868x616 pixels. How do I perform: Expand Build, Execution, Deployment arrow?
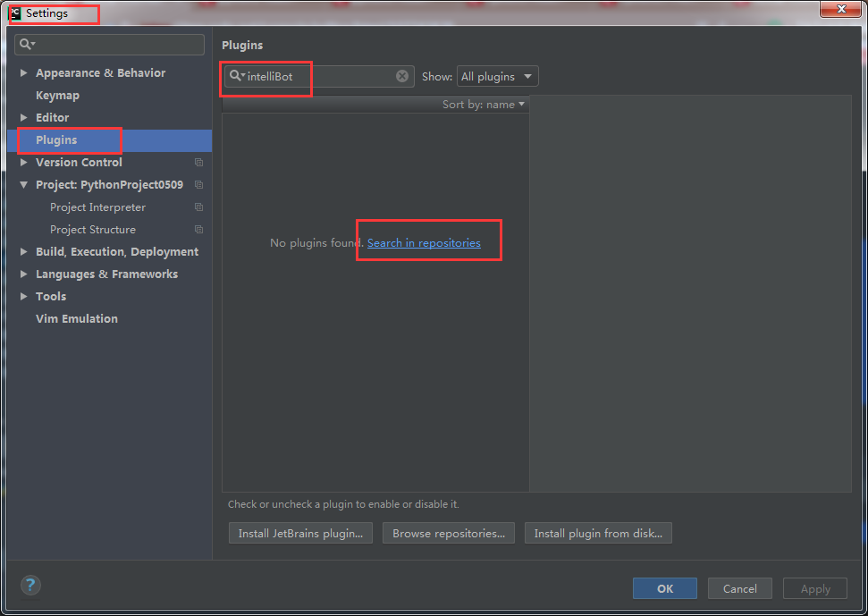24,251
